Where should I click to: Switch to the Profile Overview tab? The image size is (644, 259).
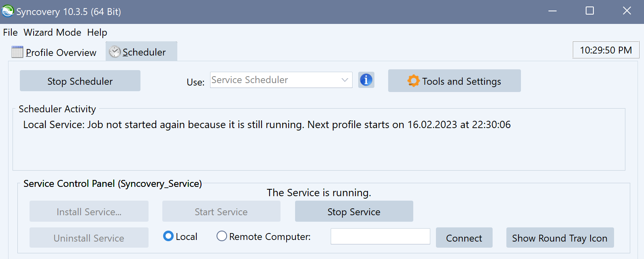pos(61,52)
